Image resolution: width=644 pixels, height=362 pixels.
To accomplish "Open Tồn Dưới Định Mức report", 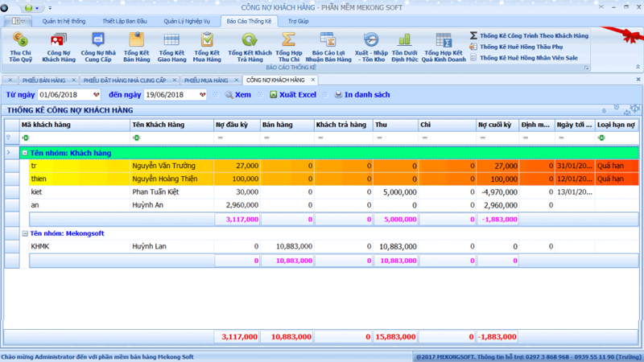I will coord(405,47).
